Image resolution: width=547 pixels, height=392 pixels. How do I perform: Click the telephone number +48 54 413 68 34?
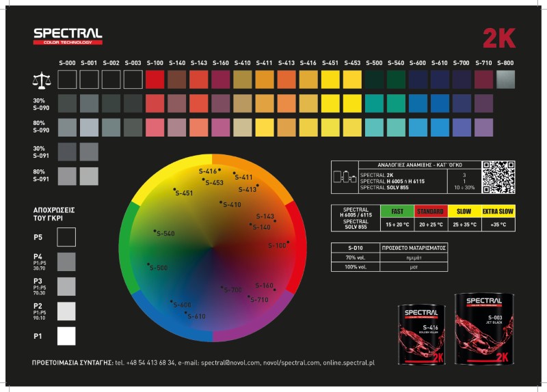150,363
